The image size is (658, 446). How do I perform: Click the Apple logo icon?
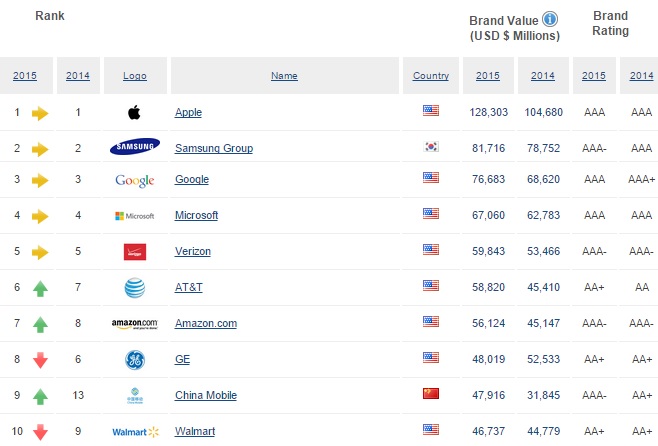(x=135, y=112)
